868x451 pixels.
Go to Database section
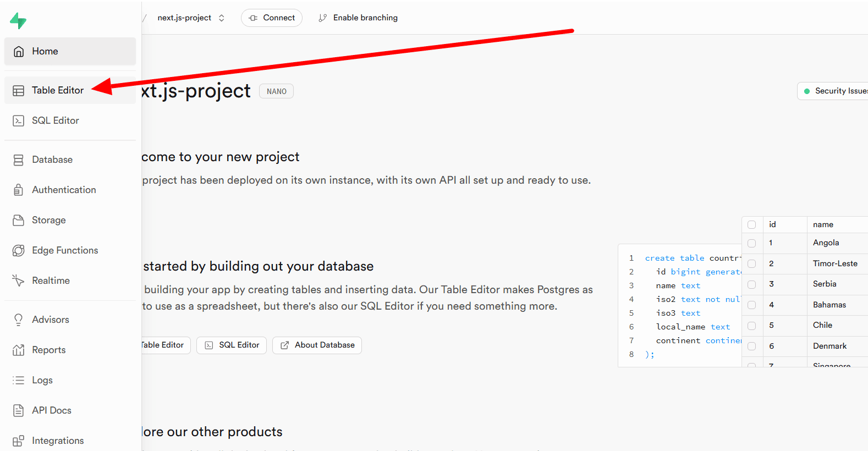pos(70,159)
